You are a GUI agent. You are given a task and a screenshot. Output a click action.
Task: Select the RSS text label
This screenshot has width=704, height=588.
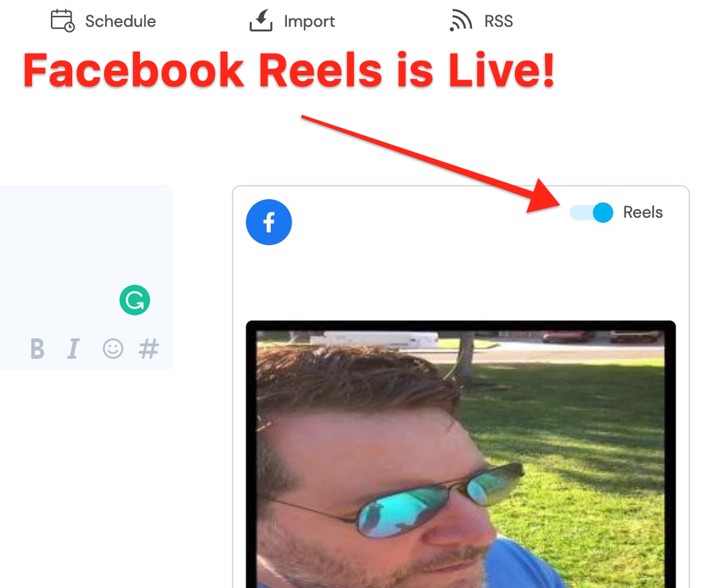498,21
